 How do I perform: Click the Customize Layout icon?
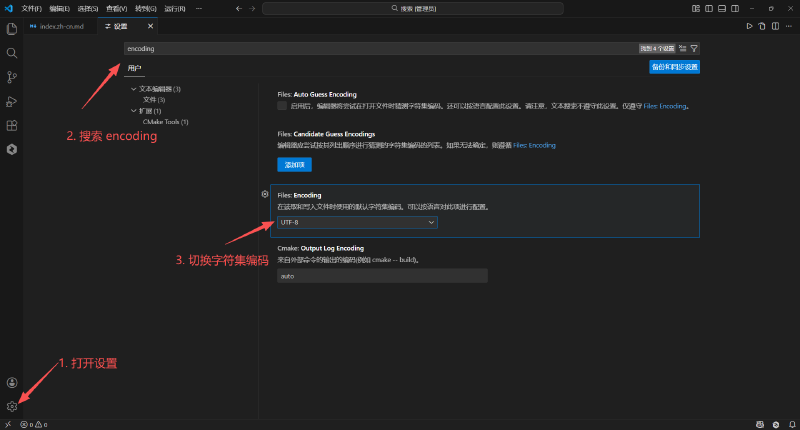(x=696, y=9)
